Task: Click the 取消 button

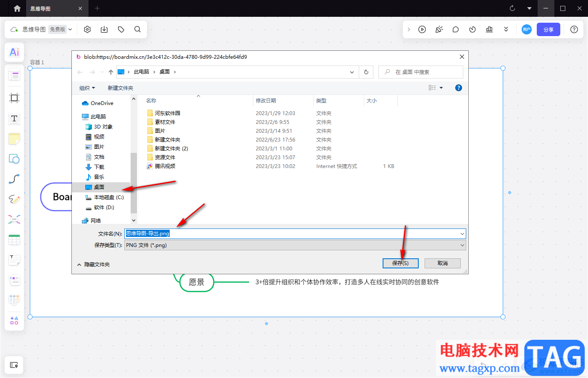Action: point(443,263)
